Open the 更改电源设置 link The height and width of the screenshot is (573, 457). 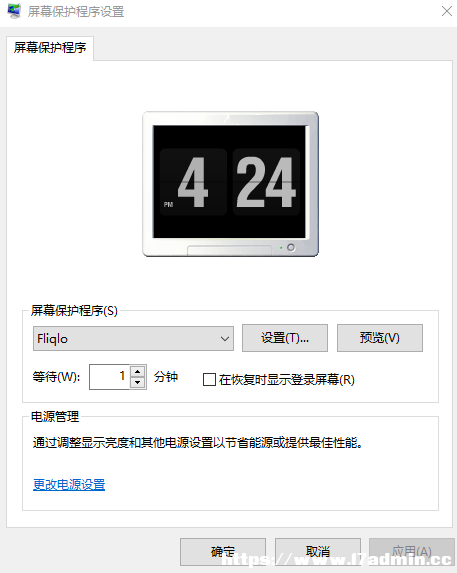pos(69,485)
